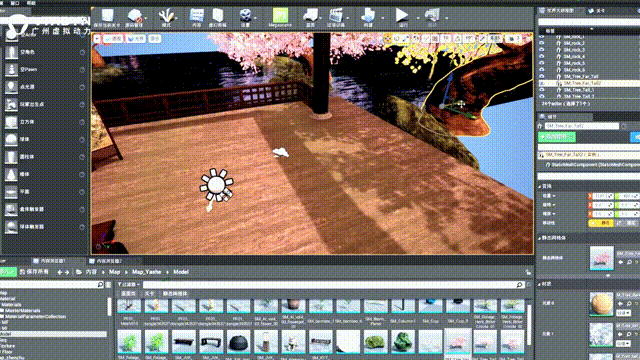Toggle visibility of SM_Tree_Tall_1

tap(542, 90)
